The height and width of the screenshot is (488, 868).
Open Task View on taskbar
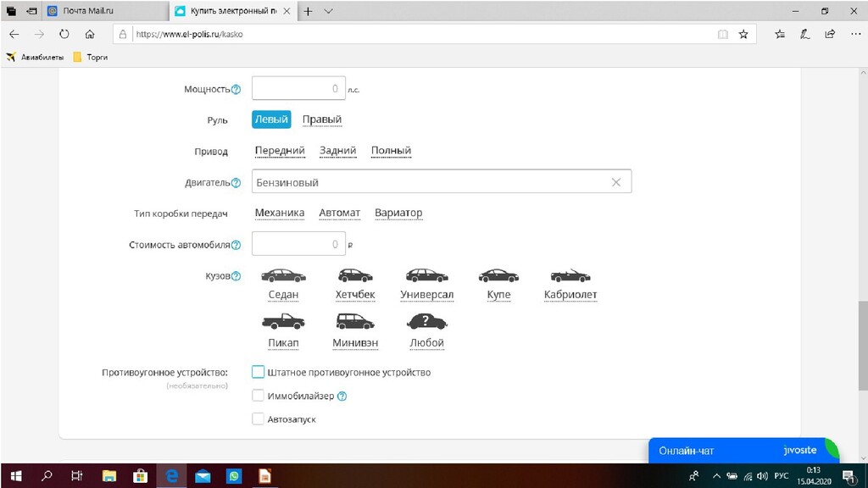point(77,476)
